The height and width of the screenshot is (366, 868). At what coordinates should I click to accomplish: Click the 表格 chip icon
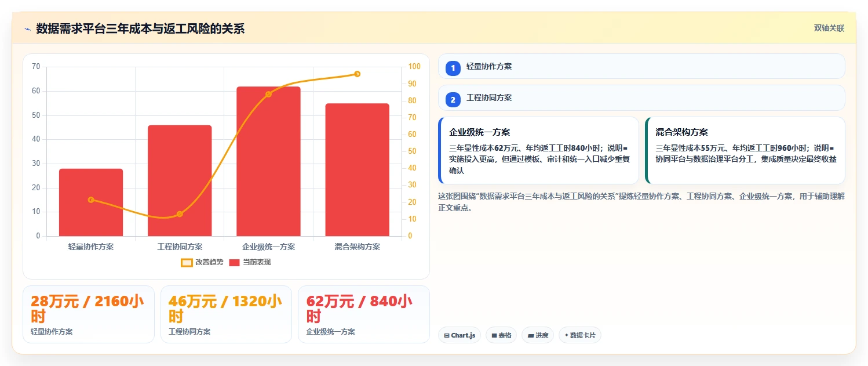[x=494, y=335]
